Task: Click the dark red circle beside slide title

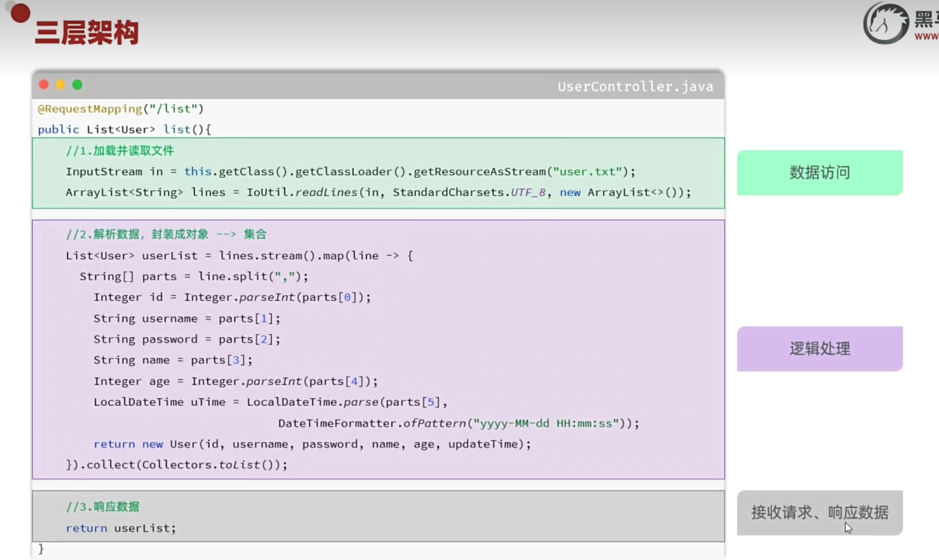Action: coord(20,13)
